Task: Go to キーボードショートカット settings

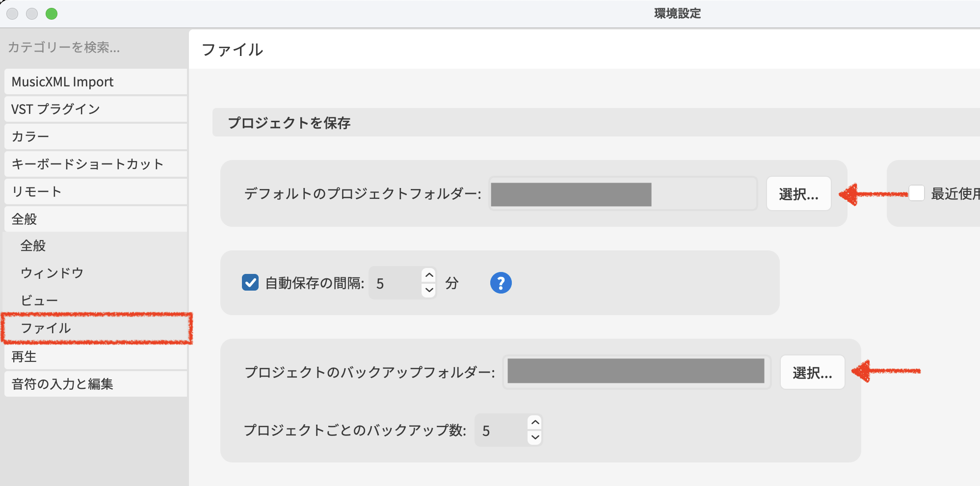Action: pyautogui.click(x=96, y=164)
